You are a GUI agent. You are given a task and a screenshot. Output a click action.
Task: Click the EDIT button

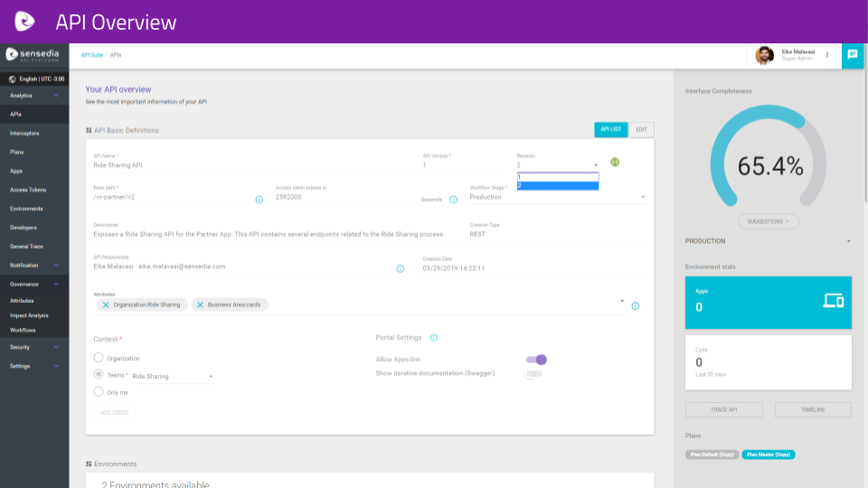641,129
